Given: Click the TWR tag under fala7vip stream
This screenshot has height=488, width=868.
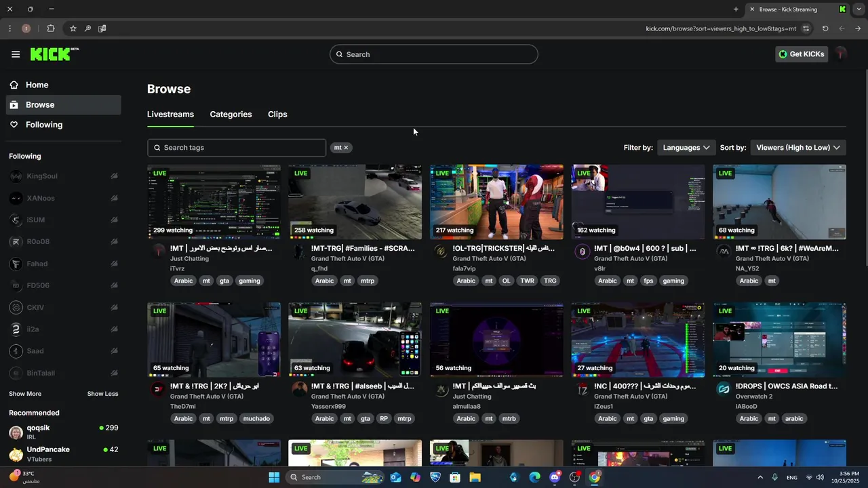Looking at the screenshot, I should tap(527, 281).
